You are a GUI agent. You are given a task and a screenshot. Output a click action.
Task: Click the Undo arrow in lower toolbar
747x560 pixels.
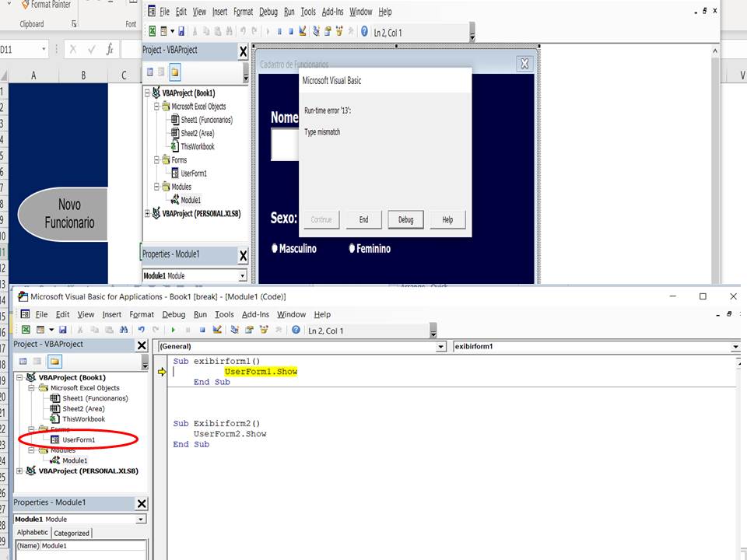(x=142, y=330)
